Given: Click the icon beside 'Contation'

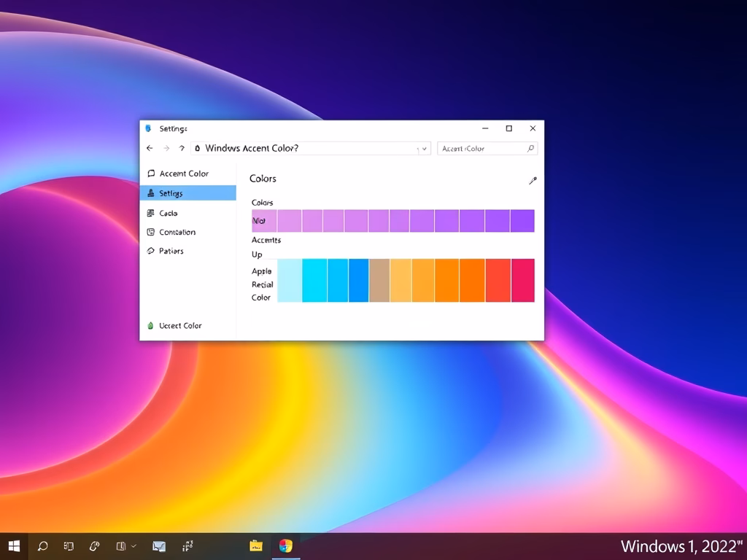Looking at the screenshot, I should click(x=150, y=232).
